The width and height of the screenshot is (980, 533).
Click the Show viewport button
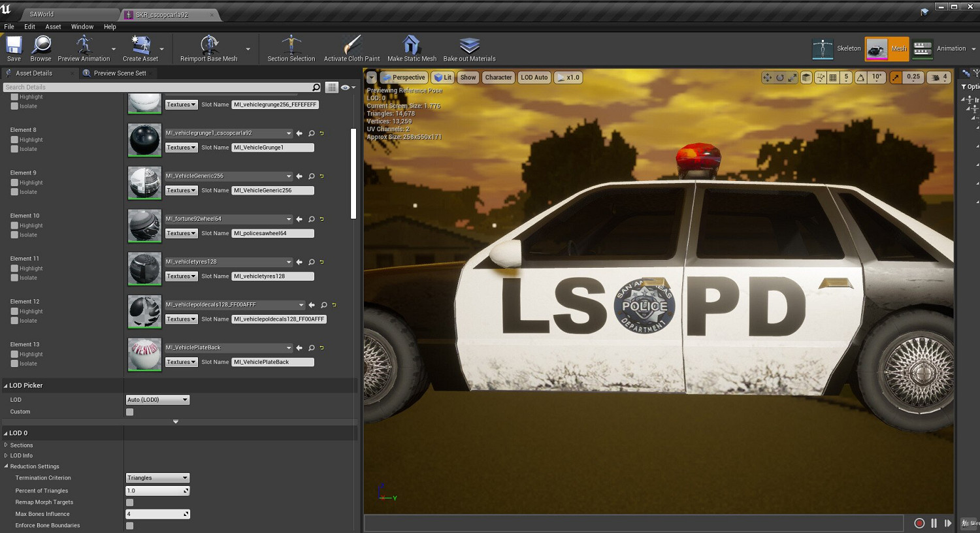468,77
